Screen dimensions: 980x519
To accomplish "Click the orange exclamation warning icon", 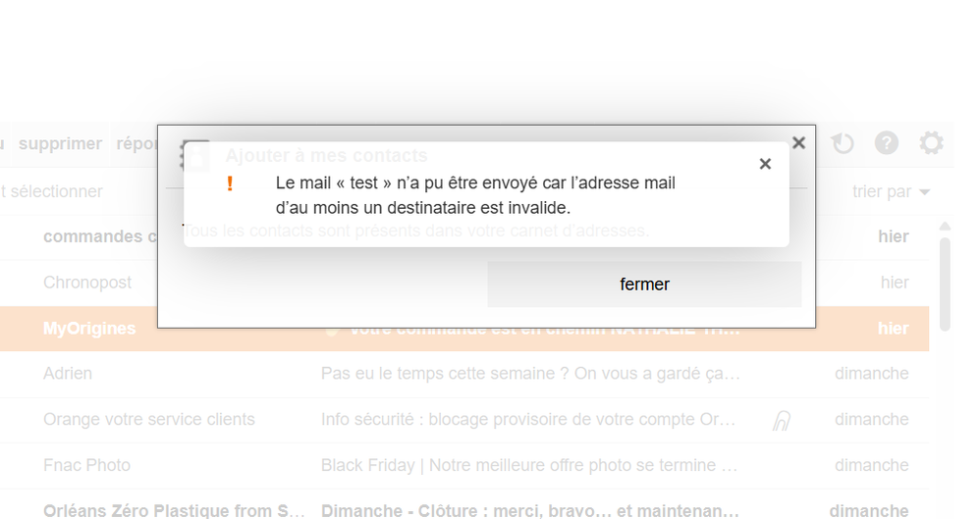I will tap(230, 183).
